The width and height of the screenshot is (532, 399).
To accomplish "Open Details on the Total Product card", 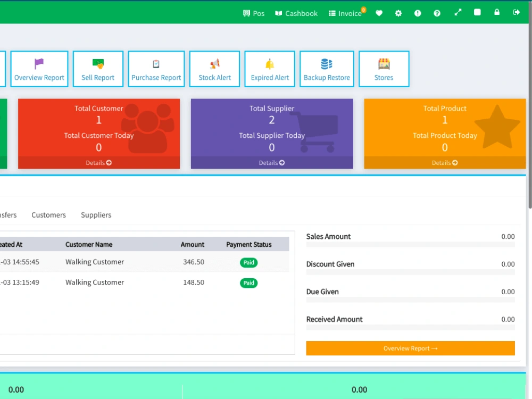I will 445,163.
